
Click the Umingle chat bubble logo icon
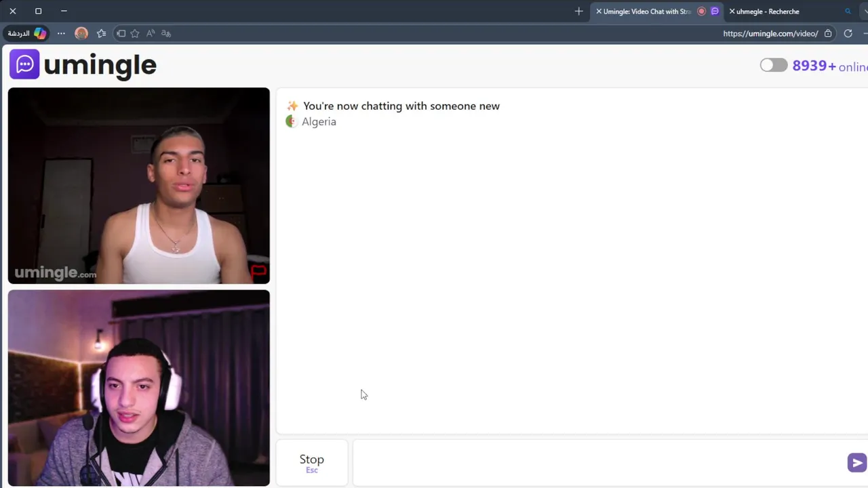point(24,64)
